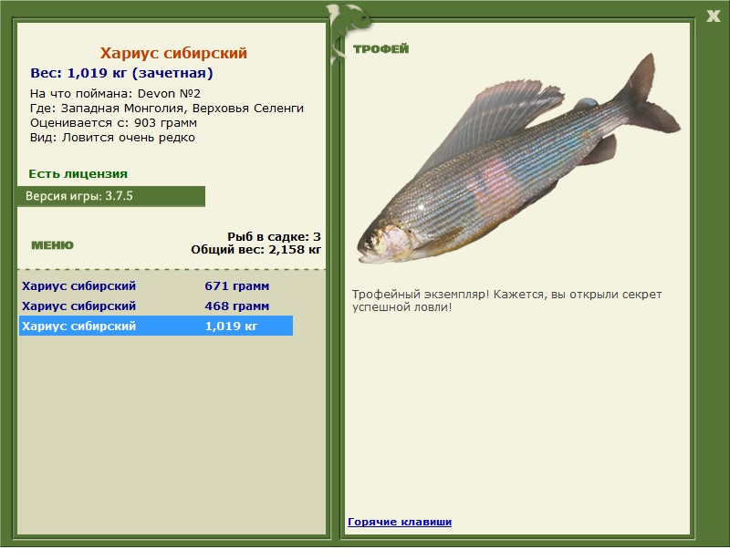Image resolution: width=730 pixels, height=560 pixels.
Task: Open the Горячие клавиши link
Action: click(399, 522)
